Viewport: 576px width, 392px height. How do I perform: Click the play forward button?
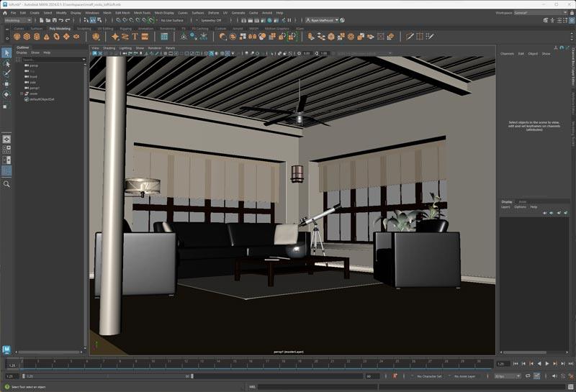coord(548,364)
